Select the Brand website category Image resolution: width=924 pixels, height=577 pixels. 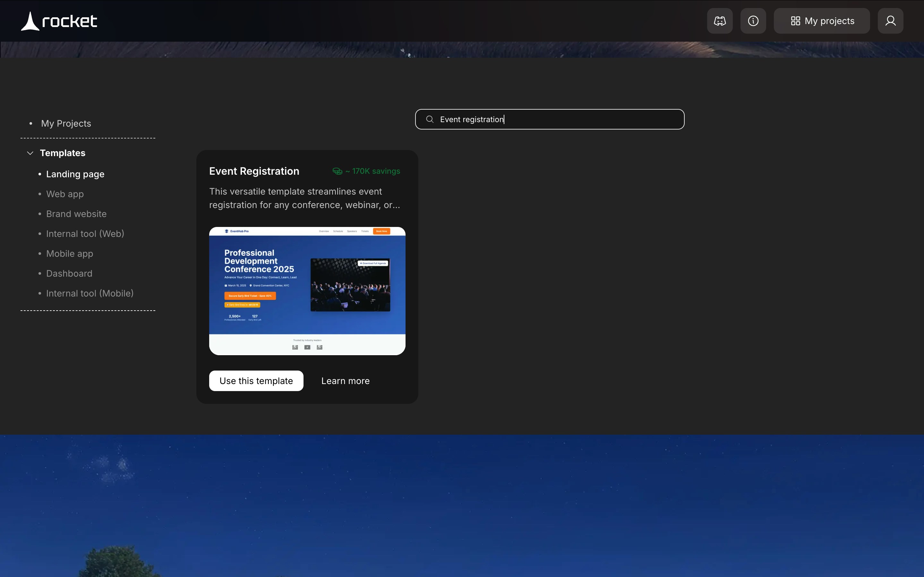point(76,214)
